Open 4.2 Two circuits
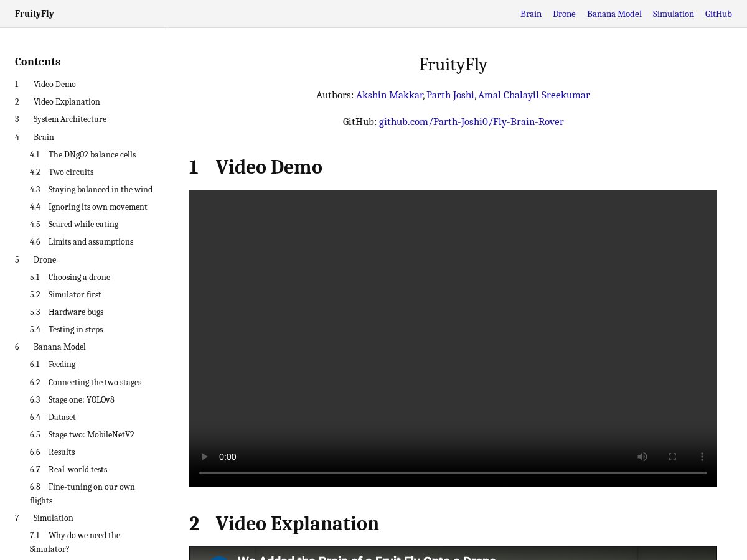Image resolution: width=747 pixels, height=560 pixels. [x=62, y=172]
